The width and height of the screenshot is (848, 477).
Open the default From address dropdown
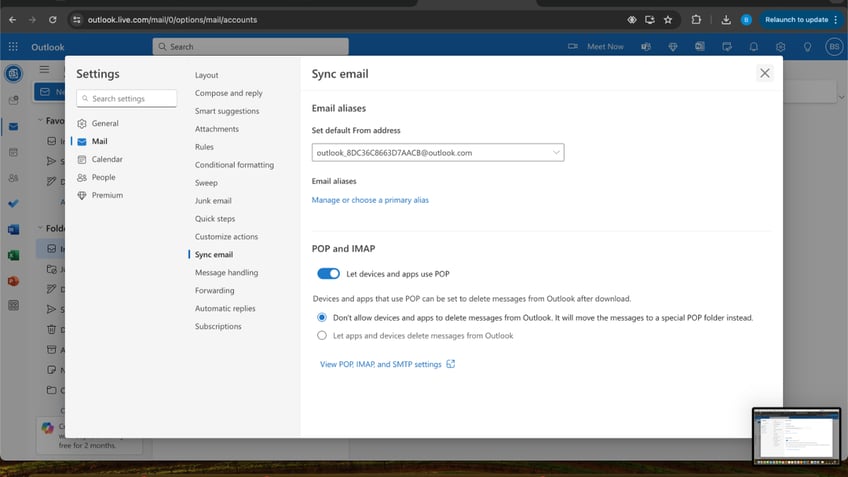(x=438, y=153)
